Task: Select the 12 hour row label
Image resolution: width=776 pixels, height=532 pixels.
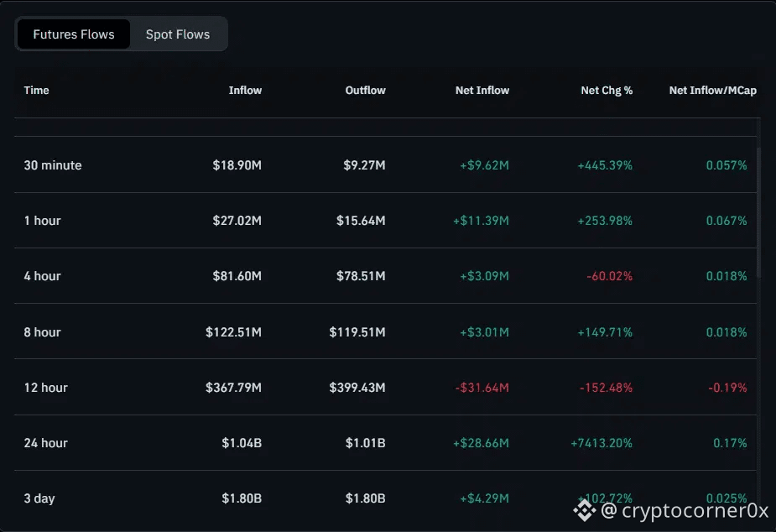Action: tap(46, 388)
